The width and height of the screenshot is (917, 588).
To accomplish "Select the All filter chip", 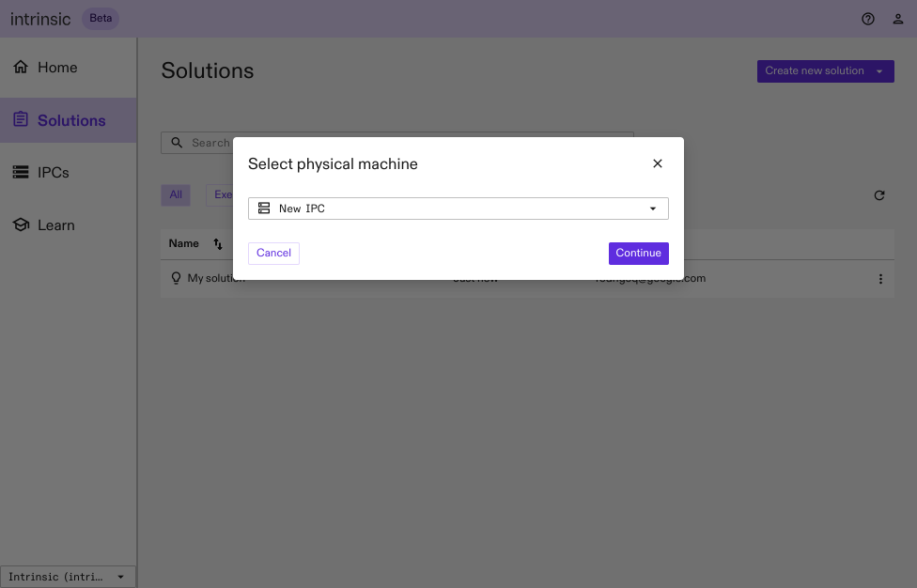I will [x=176, y=195].
